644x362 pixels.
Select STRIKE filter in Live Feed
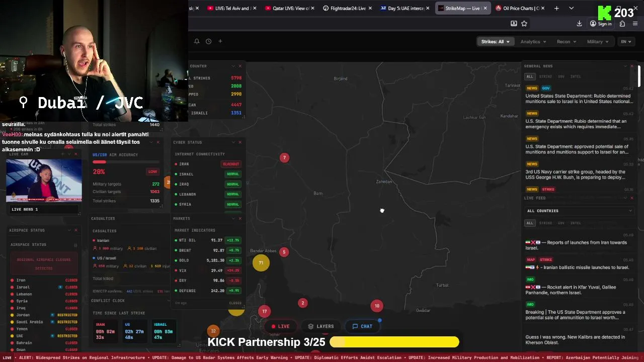point(545,223)
